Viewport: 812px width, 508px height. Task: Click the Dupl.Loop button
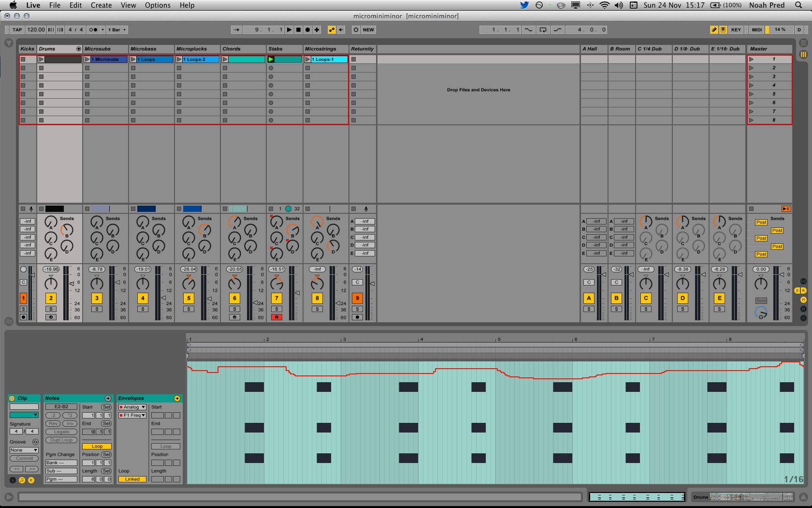click(61, 440)
